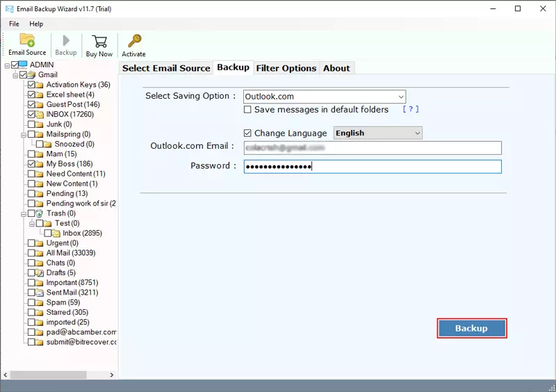Click the Spam folder icon

tap(40, 302)
